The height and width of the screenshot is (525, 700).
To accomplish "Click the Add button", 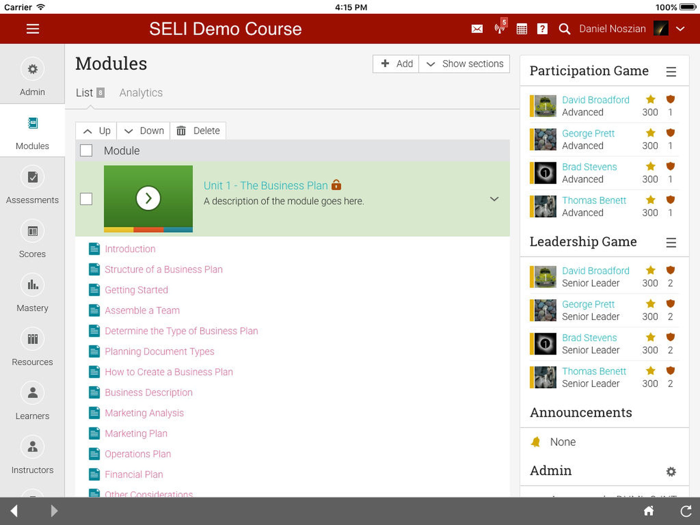I will coord(396,64).
